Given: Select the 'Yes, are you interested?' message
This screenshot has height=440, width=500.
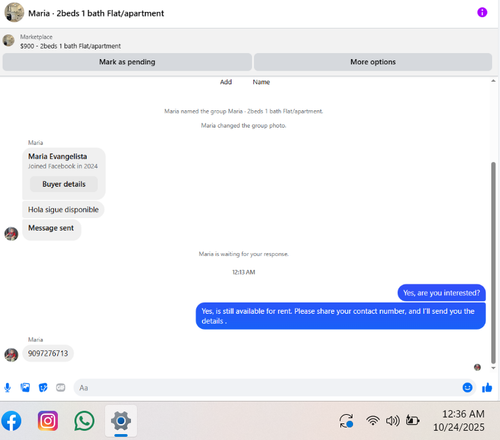Looking at the screenshot, I should tap(441, 293).
